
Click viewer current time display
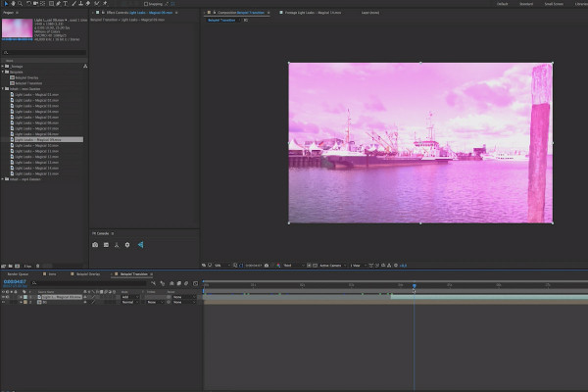coord(254,266)
